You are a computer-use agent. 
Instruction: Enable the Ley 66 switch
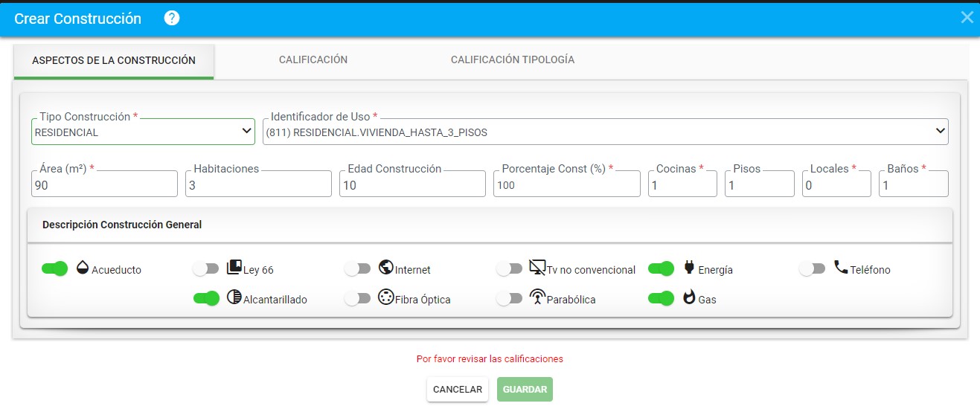pyautogui.click(x=206, y=268)
